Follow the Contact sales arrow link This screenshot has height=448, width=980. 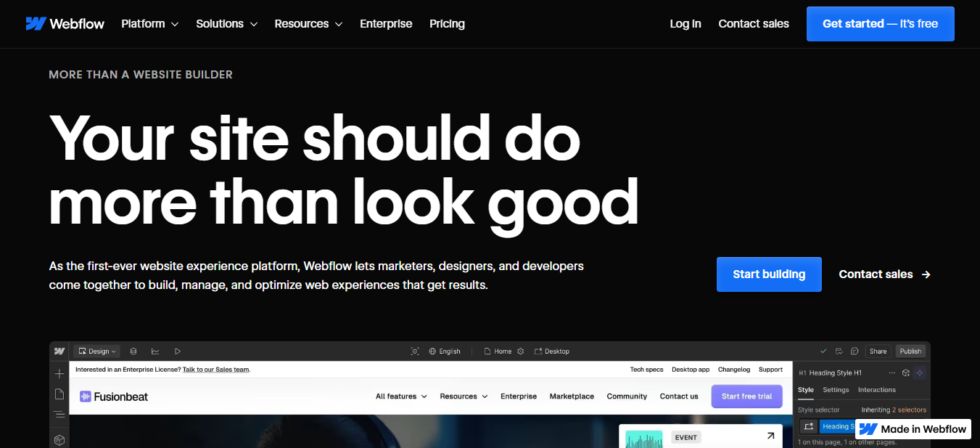pyautogui.click(x=884, y=274)
